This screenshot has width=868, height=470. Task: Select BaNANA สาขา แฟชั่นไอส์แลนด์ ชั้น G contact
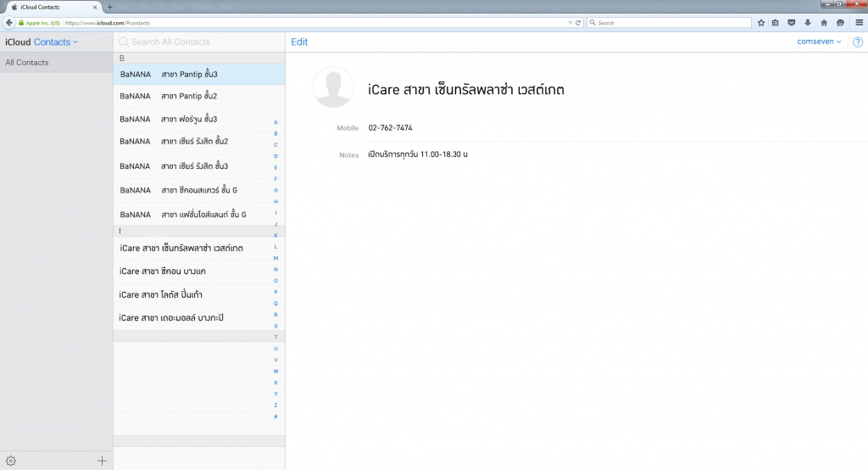tap(199, 214)
